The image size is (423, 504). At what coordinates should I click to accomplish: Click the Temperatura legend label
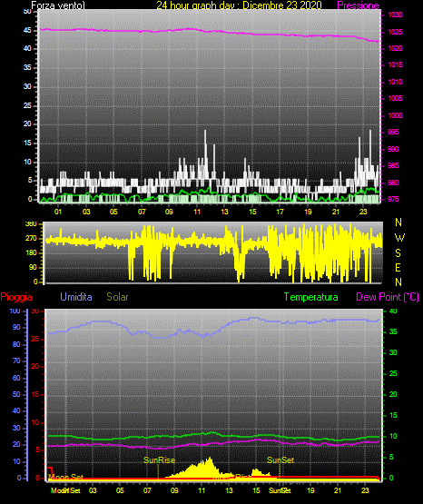(310, 297)
